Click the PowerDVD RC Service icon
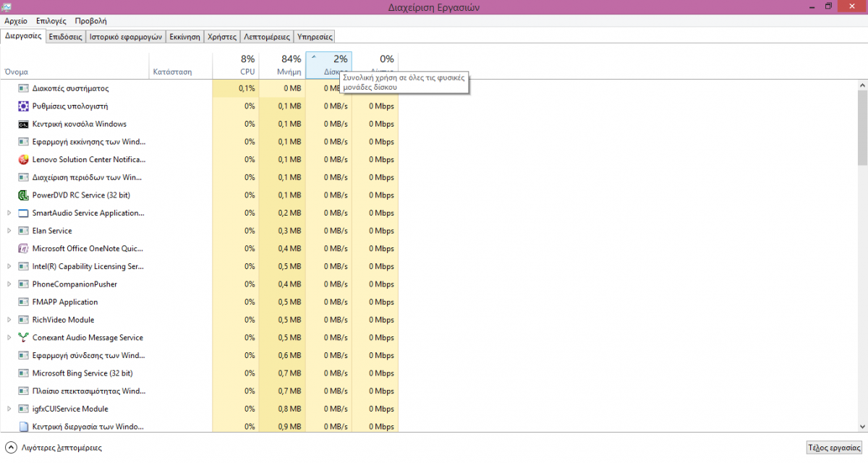 (x=23, y=195)
